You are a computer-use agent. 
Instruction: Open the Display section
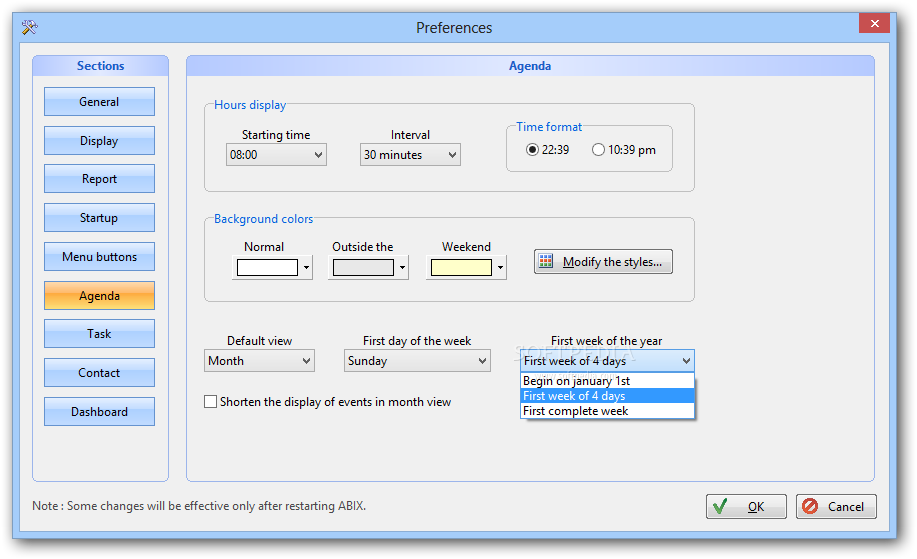[99, 140]
